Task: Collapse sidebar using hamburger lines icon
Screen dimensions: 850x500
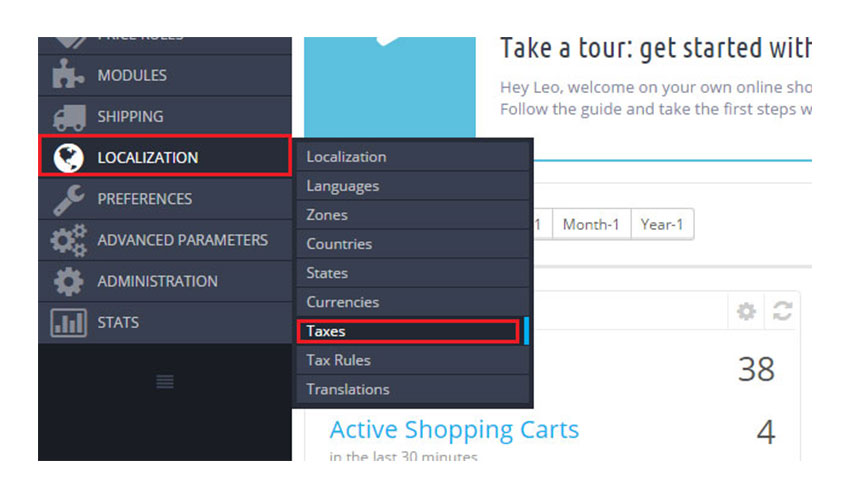Action: point(165,381)
